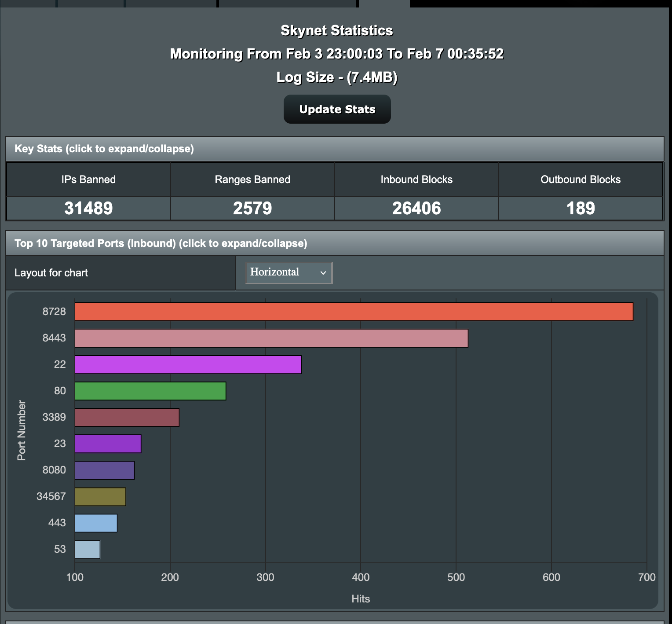Screen dimensions: 672x624
Task: Click the Skynet Statistics title
Action: 337,30
